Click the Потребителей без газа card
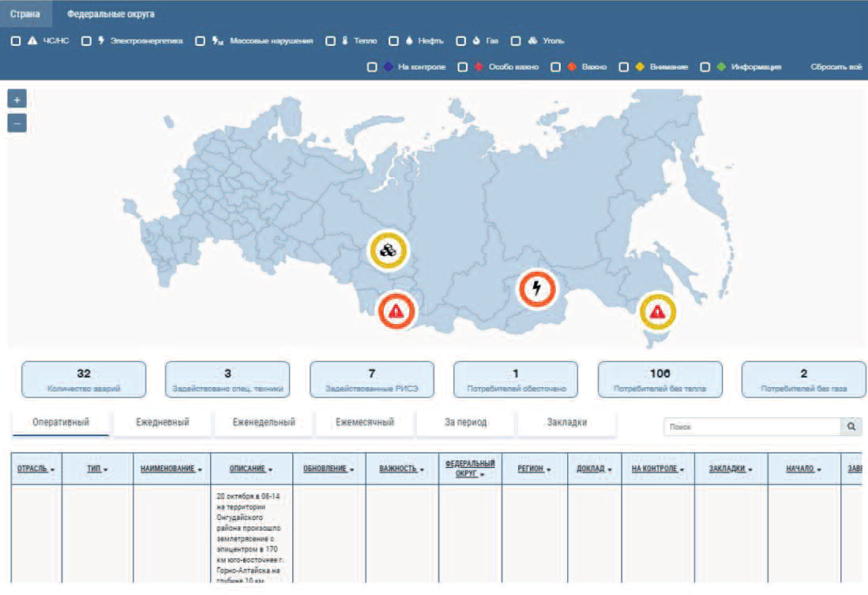Viewport: 868px width, 595px height. click(x=803, y=379)
